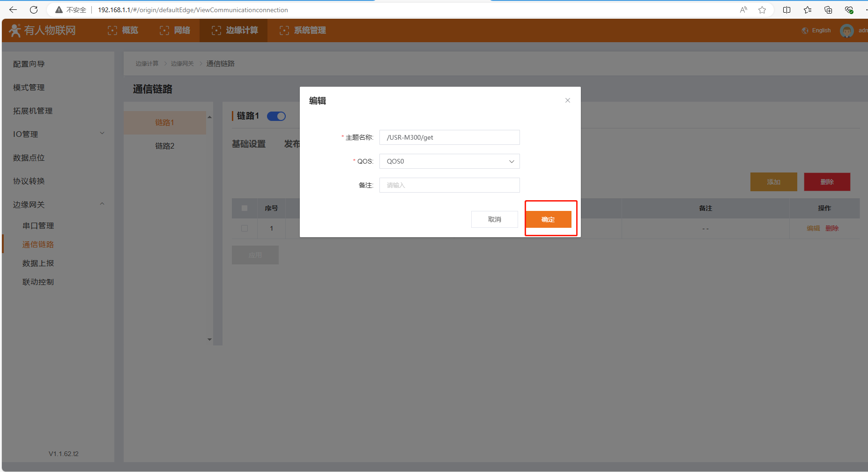Click the favorites star icon in address bar
Viewport: 868px width, 472px height.
[762, 10]
